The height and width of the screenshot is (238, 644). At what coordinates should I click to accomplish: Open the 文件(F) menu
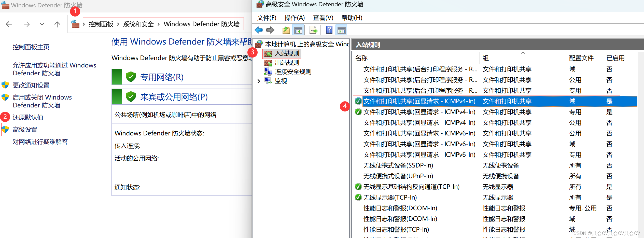(x=267, y=18)
